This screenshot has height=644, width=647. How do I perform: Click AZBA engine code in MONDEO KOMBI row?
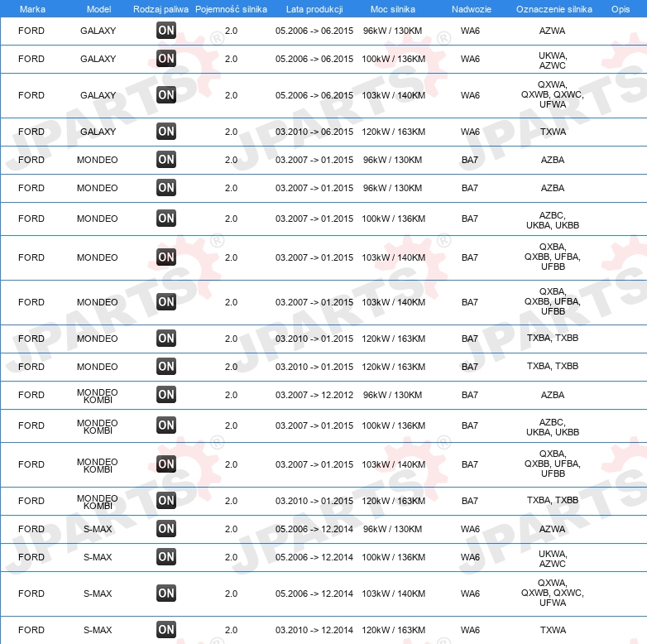coord(553,395)
